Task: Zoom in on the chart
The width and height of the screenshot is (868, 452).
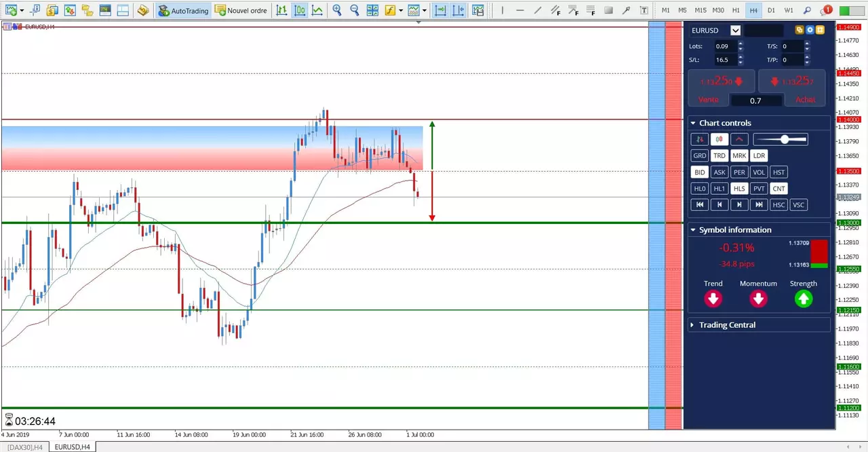Action: point(337,10)
